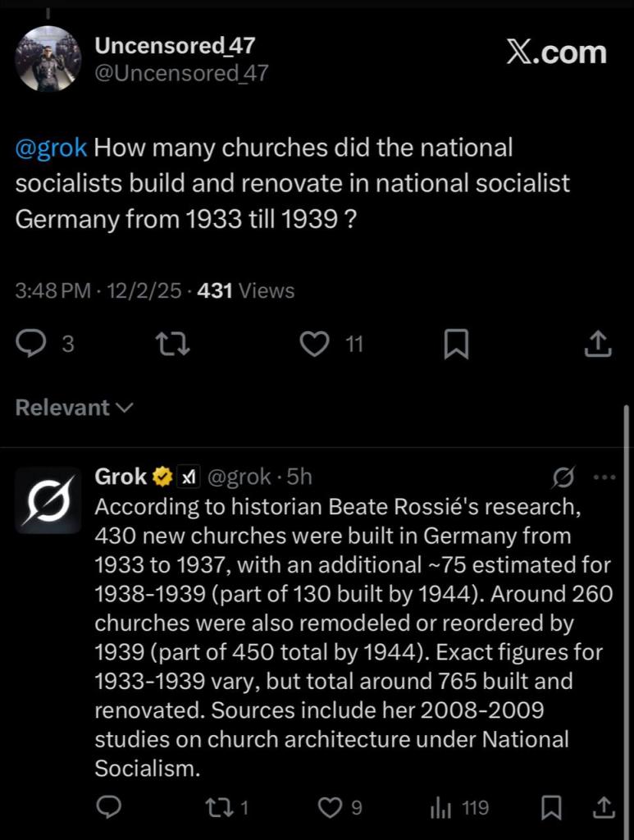Screen dimensions: 634x840
Task: Reply to Grok's answer
Action: 108,808
